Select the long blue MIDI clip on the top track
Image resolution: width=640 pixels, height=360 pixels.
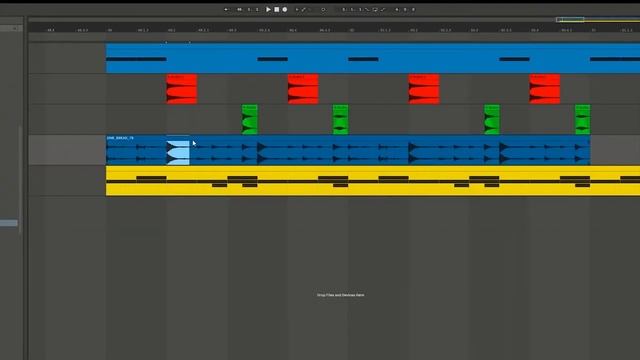373,58
